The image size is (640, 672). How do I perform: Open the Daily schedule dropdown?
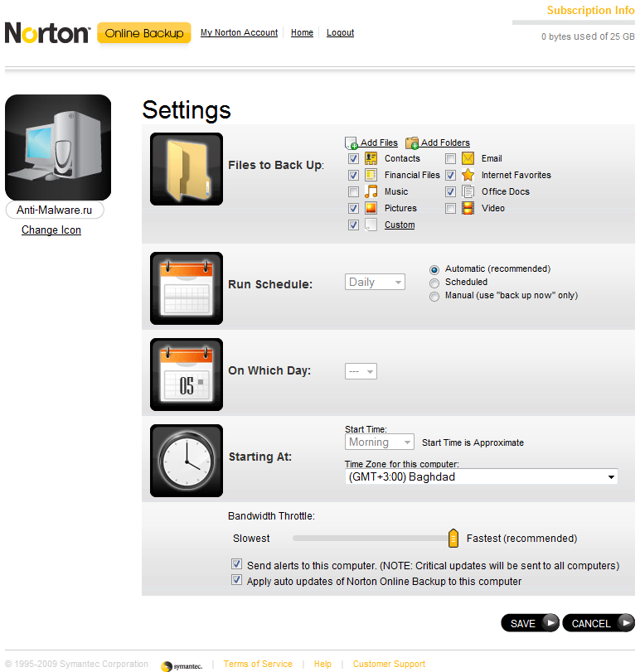pyautogui.click(x=375, y=282)
